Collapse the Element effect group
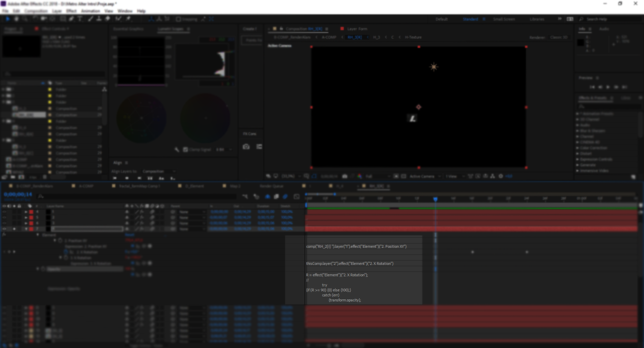 coord(37,235)
